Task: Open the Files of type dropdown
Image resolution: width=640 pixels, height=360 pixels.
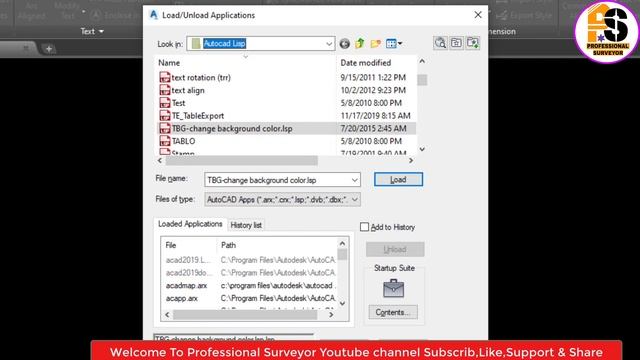Action: coord(354,200)
